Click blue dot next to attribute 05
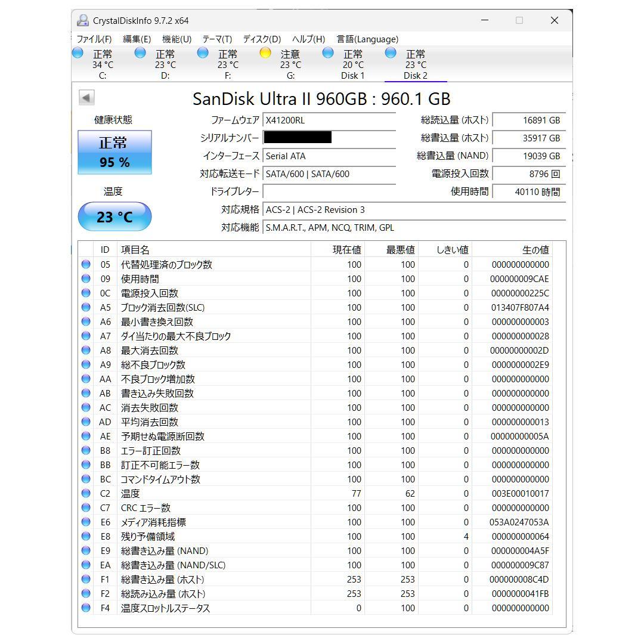The image size is (644, 644). (85, 264)
